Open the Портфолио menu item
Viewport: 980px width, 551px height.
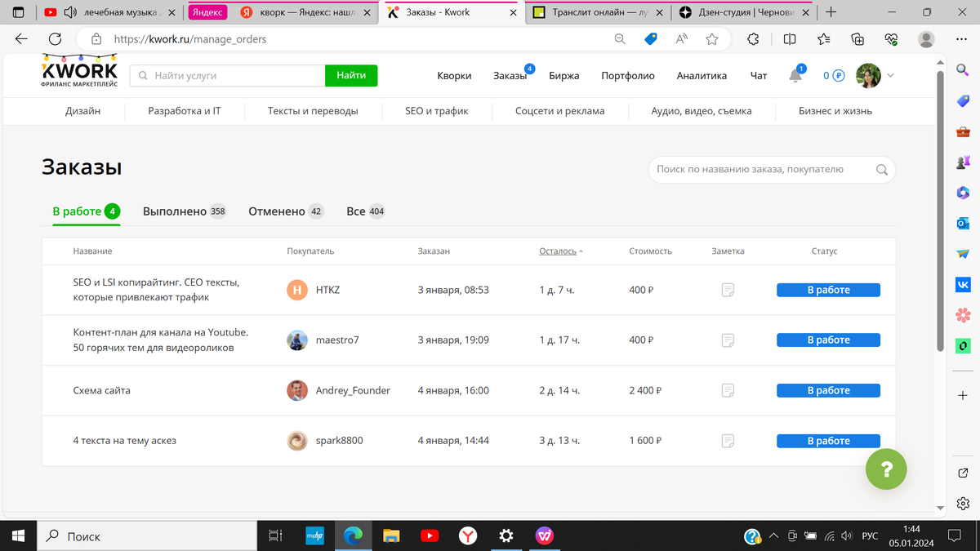click(628, 76)
